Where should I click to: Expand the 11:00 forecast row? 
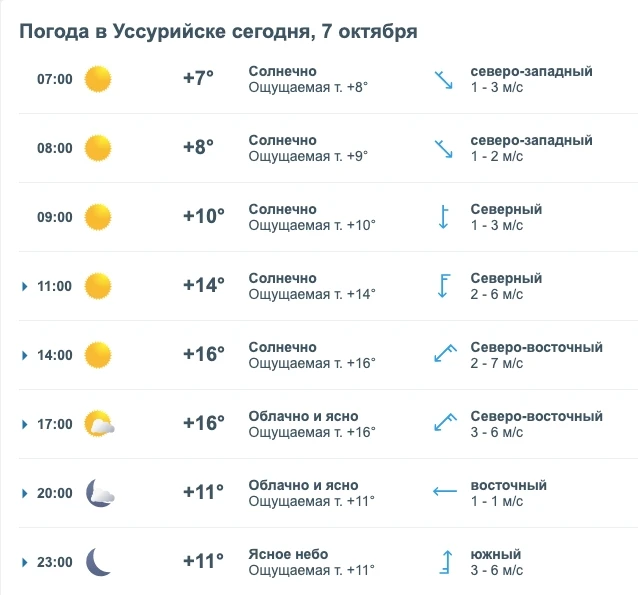[24, 287]
